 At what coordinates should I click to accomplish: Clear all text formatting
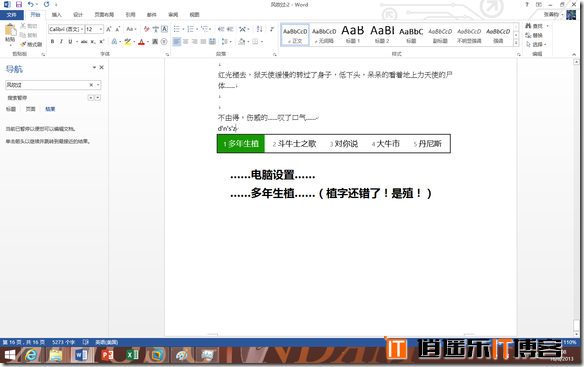146,29
